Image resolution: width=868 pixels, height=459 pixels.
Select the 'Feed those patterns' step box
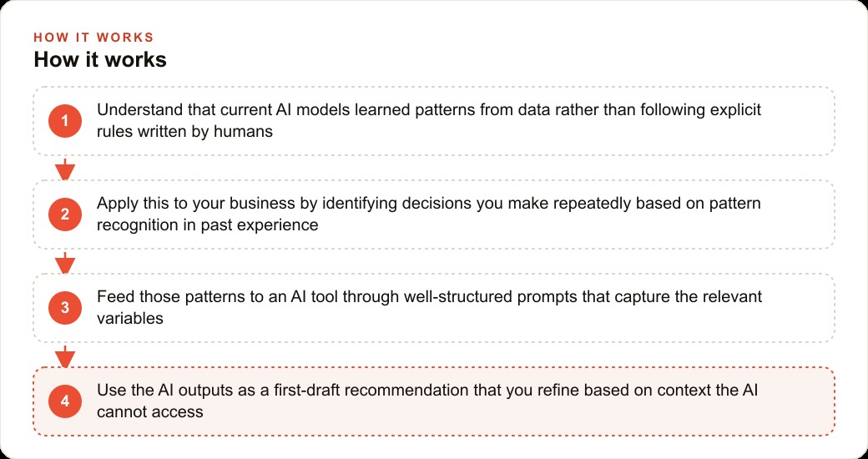click(x=434, y=308)
